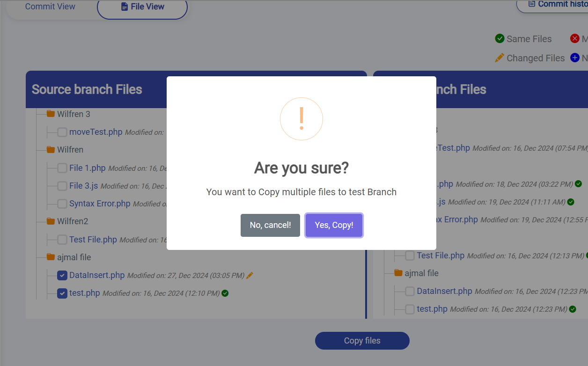Click the orange pencil Changed Files legend icon

coord(500,58)
